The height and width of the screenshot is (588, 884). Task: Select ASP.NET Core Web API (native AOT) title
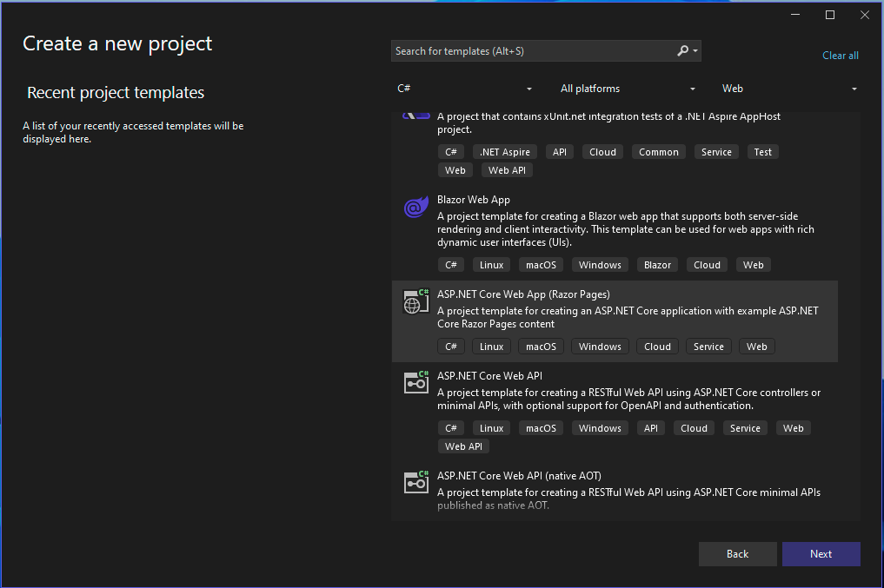point(519,476)
